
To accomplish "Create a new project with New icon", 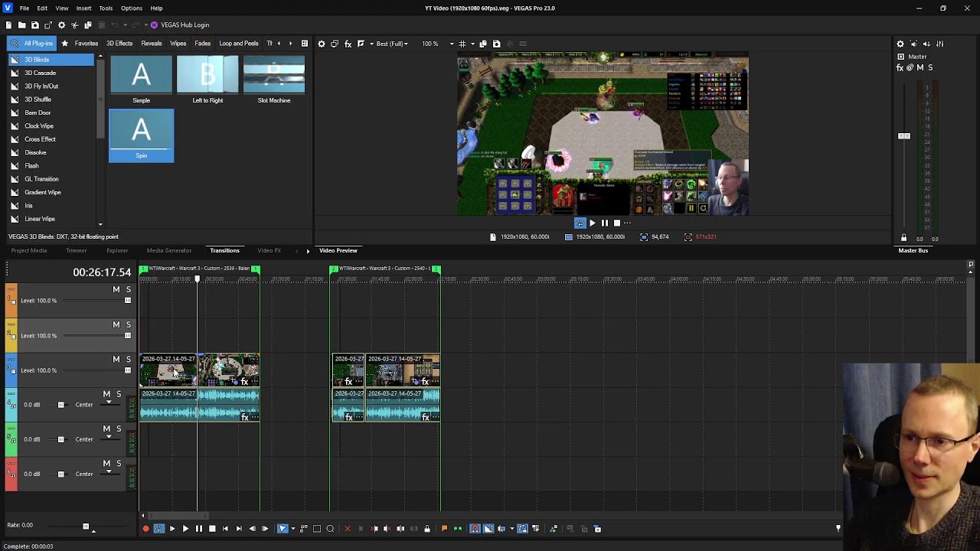I will click(x=8, y=25).
